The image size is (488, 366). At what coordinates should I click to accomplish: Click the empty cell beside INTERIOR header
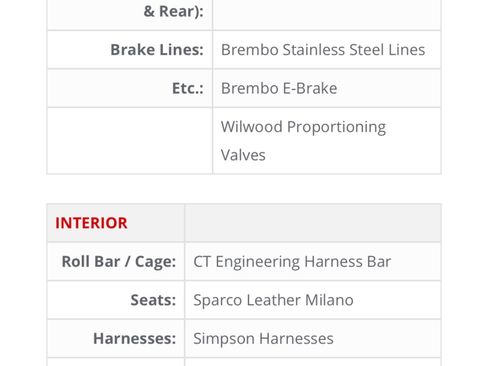(313, 223)
